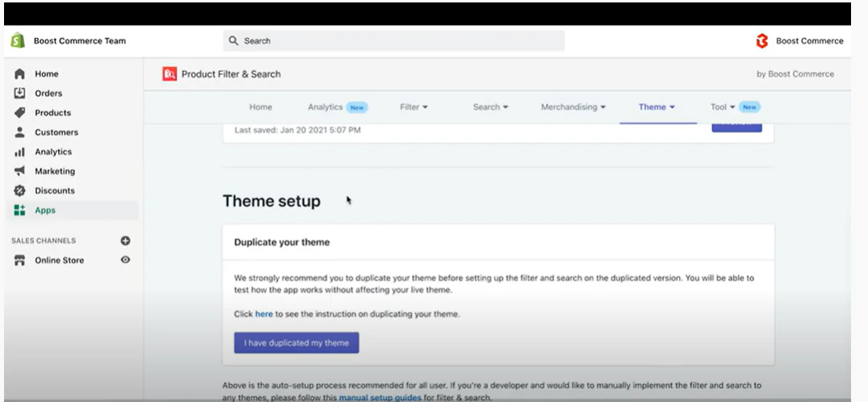Focus the top Search field
Image resolution: width=868 pixels, height=402 pixels.
click(x=393, y=41)
